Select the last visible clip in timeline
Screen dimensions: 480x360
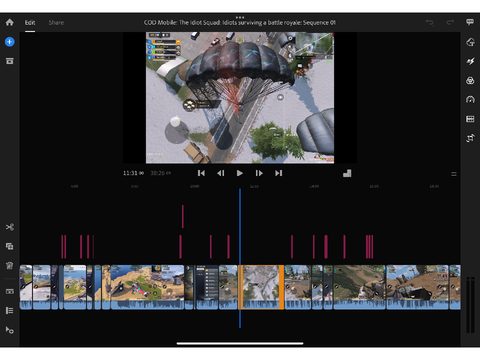[455, 287]
